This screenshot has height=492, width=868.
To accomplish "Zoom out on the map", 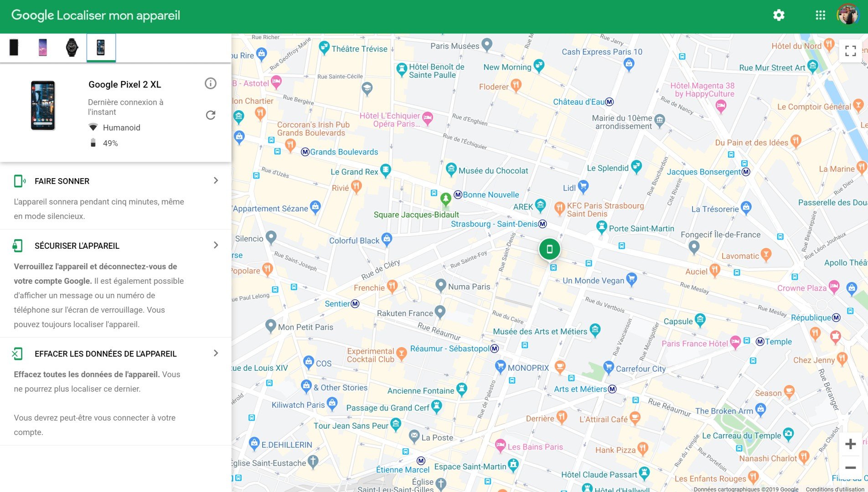I will click(850, 467).
